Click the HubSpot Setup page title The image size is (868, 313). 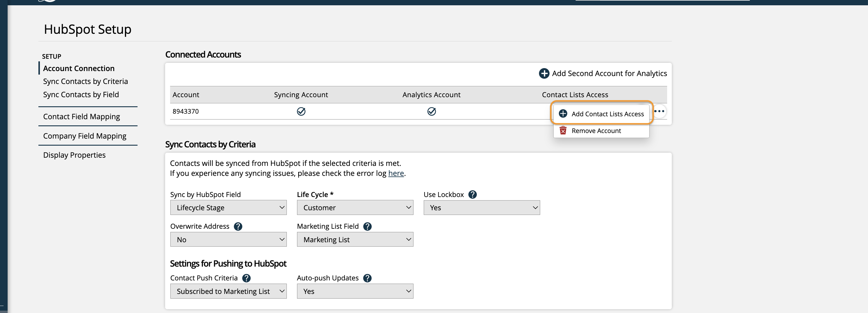tap(88, 29)
